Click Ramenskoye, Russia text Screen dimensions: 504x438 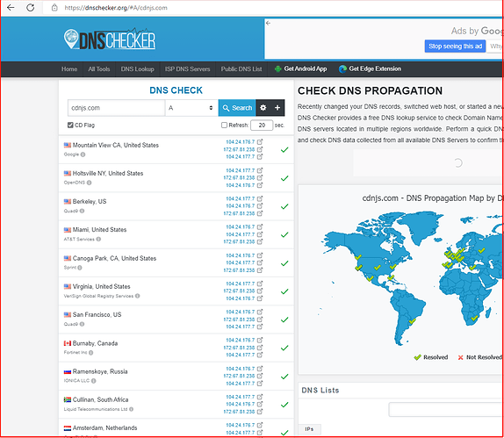tap(100, 371)
